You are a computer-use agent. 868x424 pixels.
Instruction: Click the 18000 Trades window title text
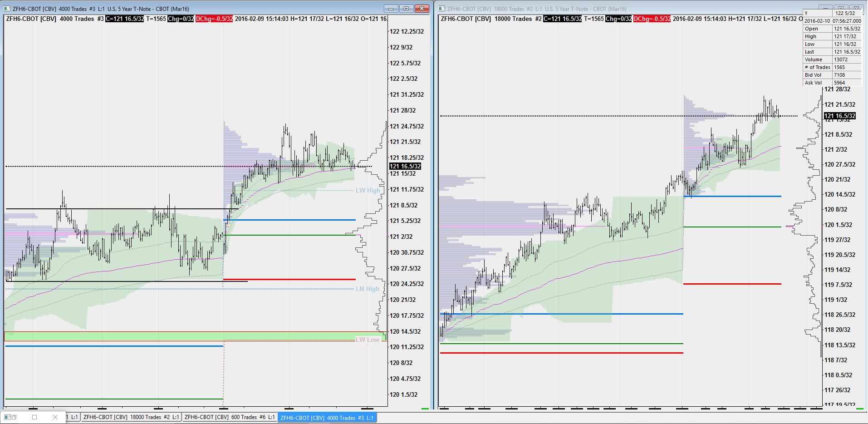[537, 9]
